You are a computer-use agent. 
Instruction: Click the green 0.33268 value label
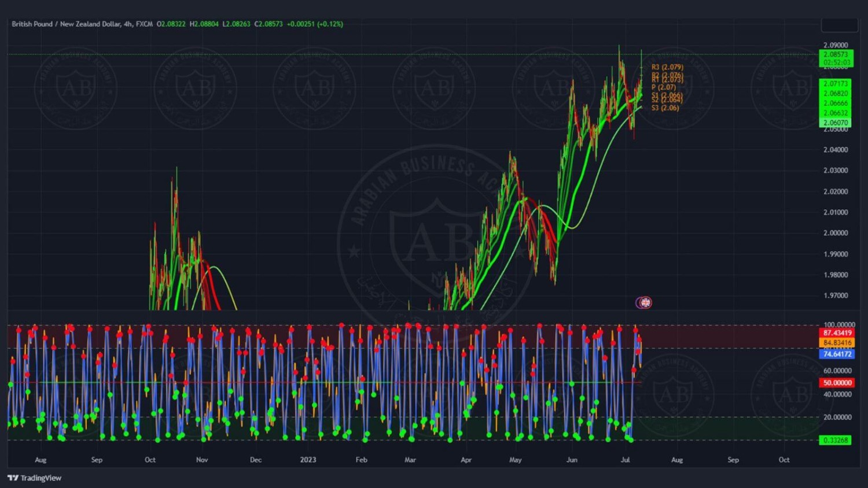(835, 440)
